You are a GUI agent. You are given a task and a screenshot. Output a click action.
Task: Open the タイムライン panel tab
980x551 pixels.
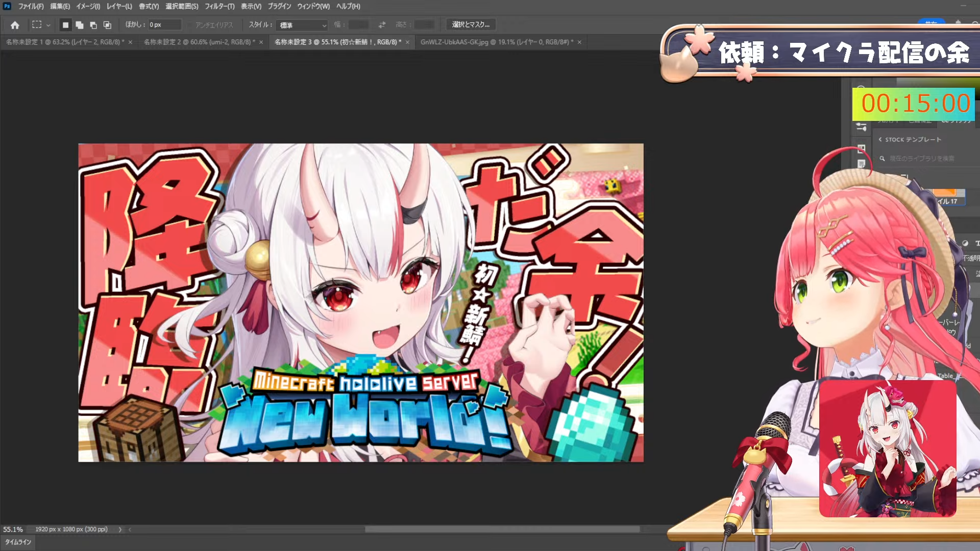18,542
